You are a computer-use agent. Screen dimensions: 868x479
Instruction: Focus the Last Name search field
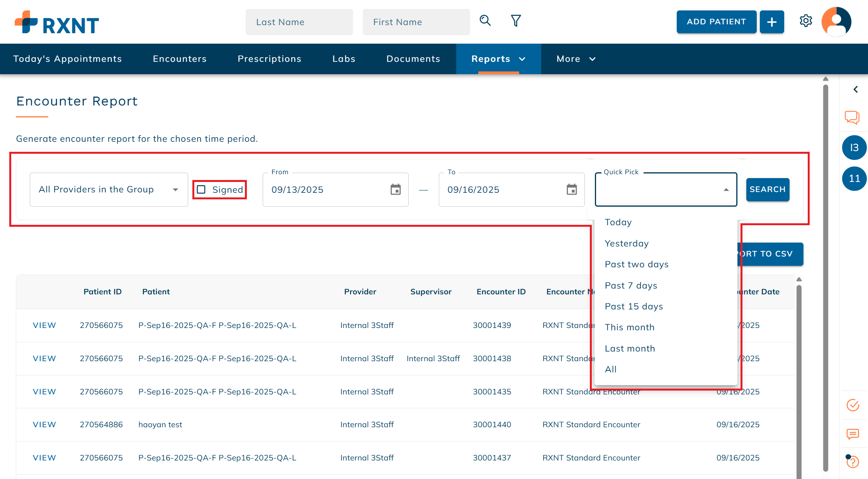coord(299,22)
